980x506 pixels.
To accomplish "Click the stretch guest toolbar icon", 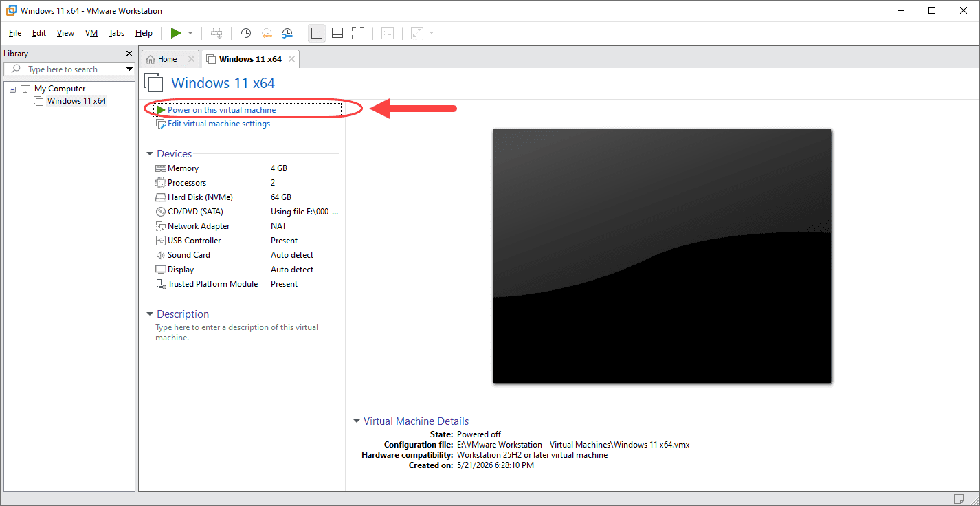I will tap(417, 33).
